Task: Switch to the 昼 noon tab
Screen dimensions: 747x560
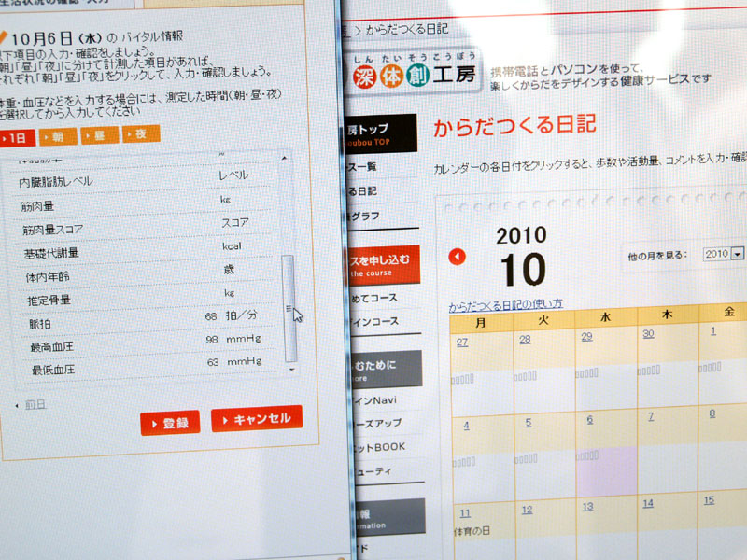Action: 98,136
